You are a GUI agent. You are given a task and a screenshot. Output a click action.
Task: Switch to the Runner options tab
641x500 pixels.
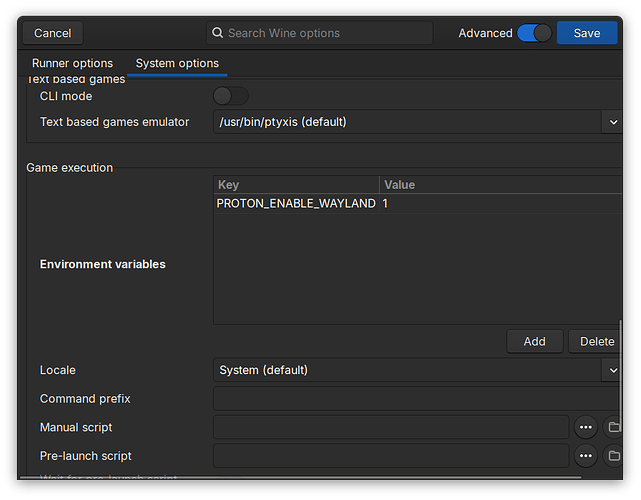click(x=72, y=64)
